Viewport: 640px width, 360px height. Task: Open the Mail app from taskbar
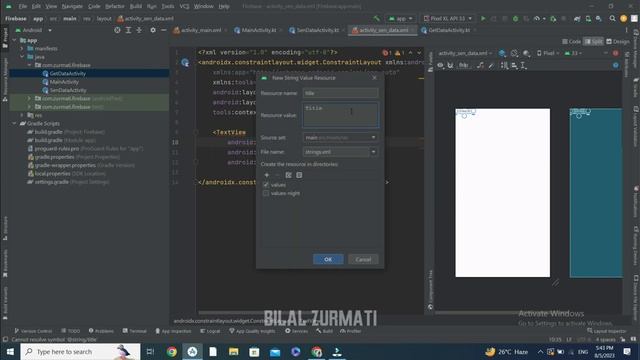(x=275, y=351)
